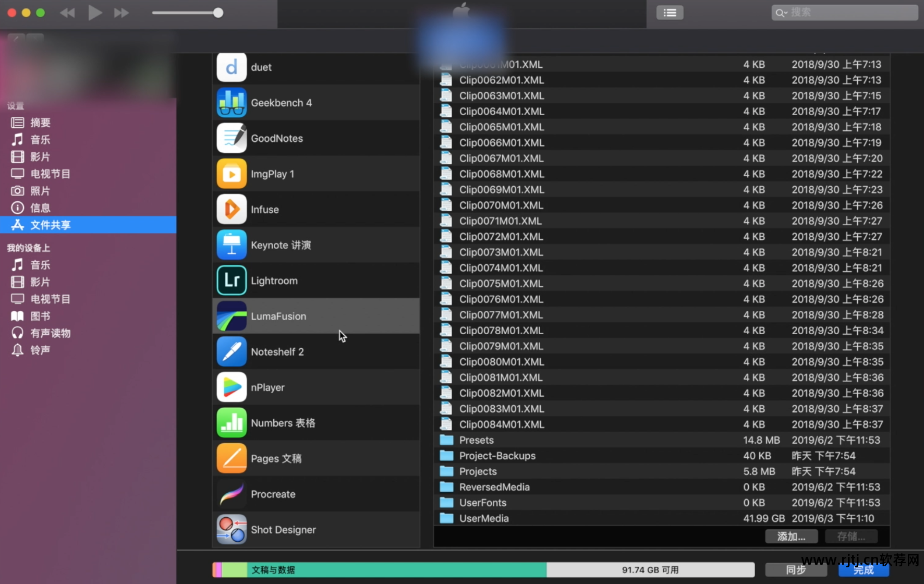This screenshot has width=924, height=584.
Task: Open 摘要 in the sidebar
Action: point(40,123)
